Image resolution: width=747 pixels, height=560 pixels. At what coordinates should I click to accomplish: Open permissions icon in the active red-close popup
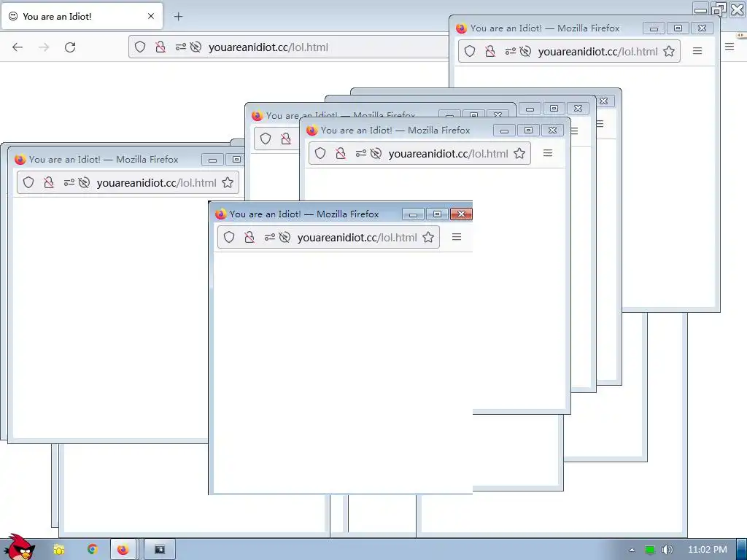click(x=270, y=237)
